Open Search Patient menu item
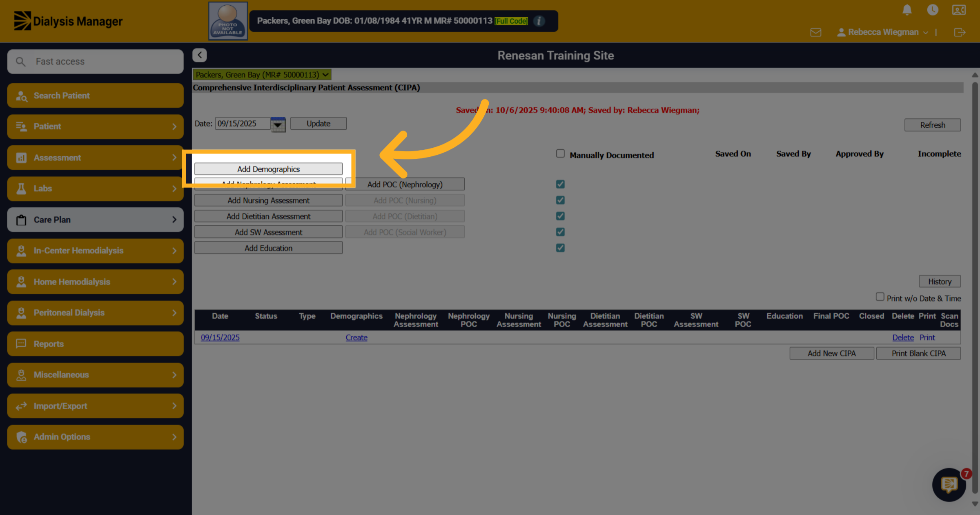 point(95,95)
